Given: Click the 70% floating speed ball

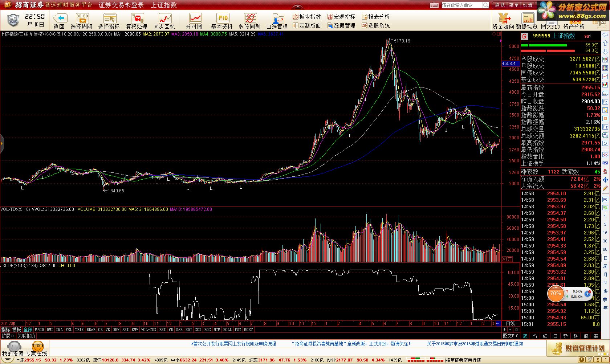Looking at the screenshot, I should (556, 294).
